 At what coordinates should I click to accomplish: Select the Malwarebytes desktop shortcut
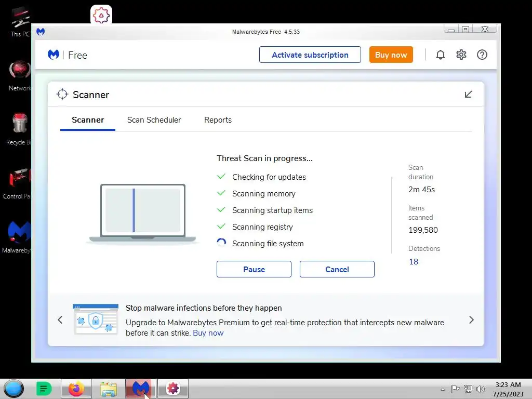click(16, 237)
